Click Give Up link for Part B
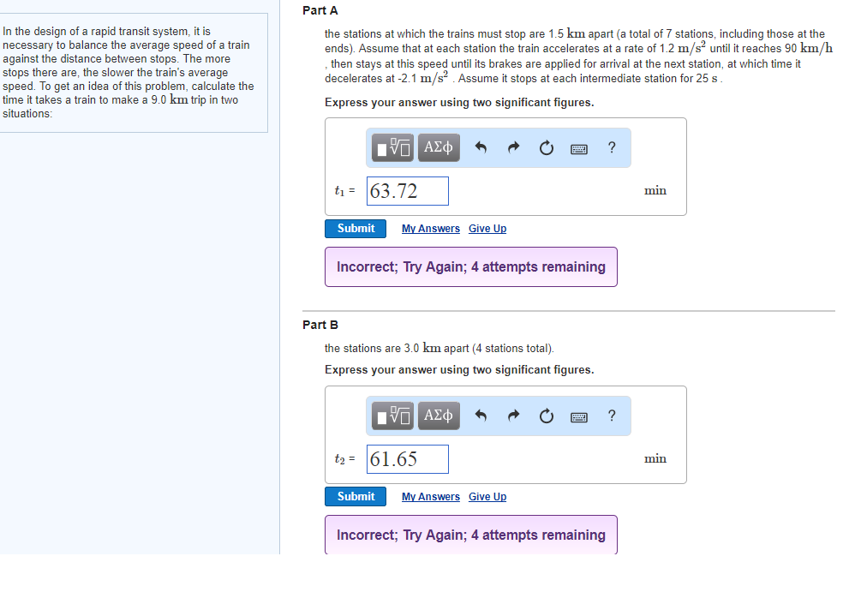Image resolution: width=843 pixels, height=616 pixels. coord(487,497)
